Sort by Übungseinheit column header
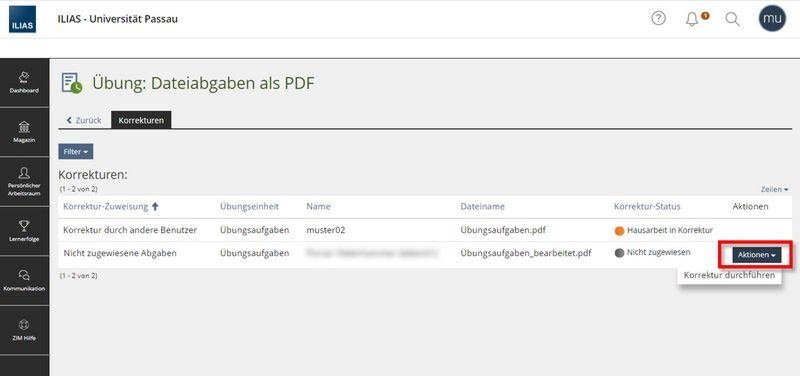 pos(249,207)
